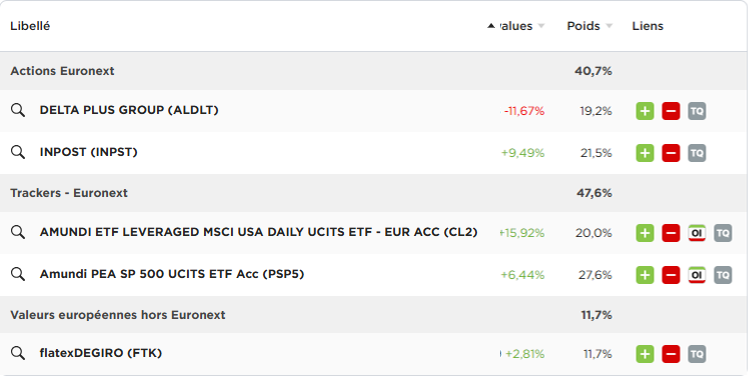Open the INPOST (INPST) stock link
This screenshot has height=376, width=748.
(x=88, y=152)
